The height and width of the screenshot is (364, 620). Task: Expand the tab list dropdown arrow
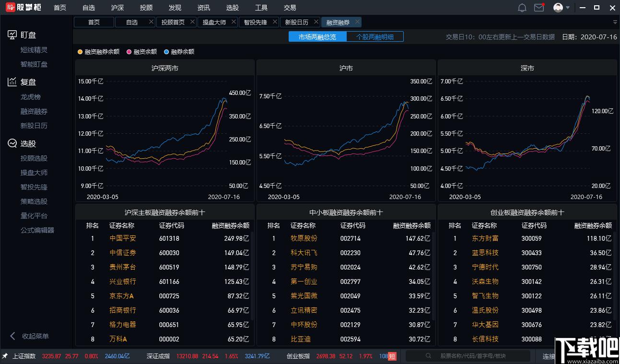click(x=615, y=22)
